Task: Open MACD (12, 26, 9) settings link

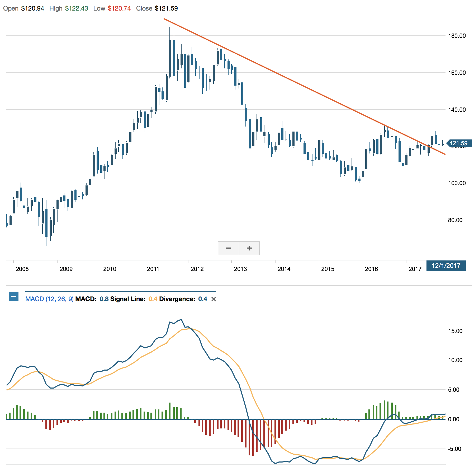Action: pos(49,299)
